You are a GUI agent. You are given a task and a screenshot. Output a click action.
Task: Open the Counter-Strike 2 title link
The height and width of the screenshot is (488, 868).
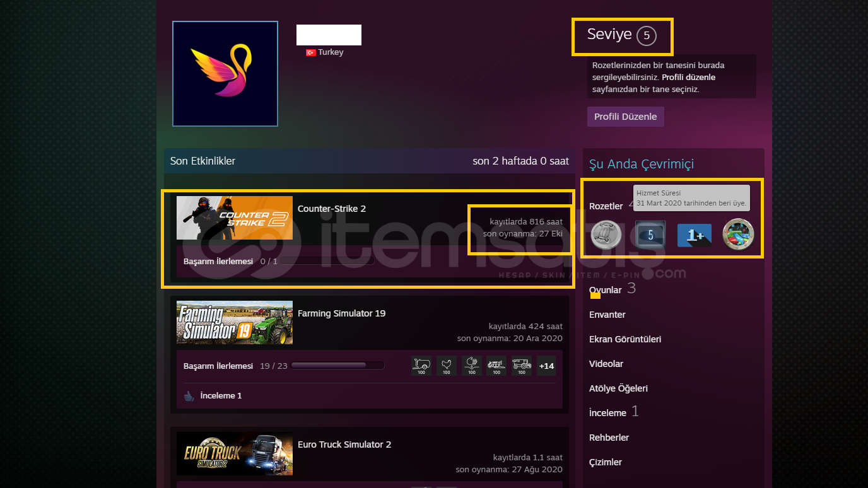pyautogui.click(x=332, y=209)
